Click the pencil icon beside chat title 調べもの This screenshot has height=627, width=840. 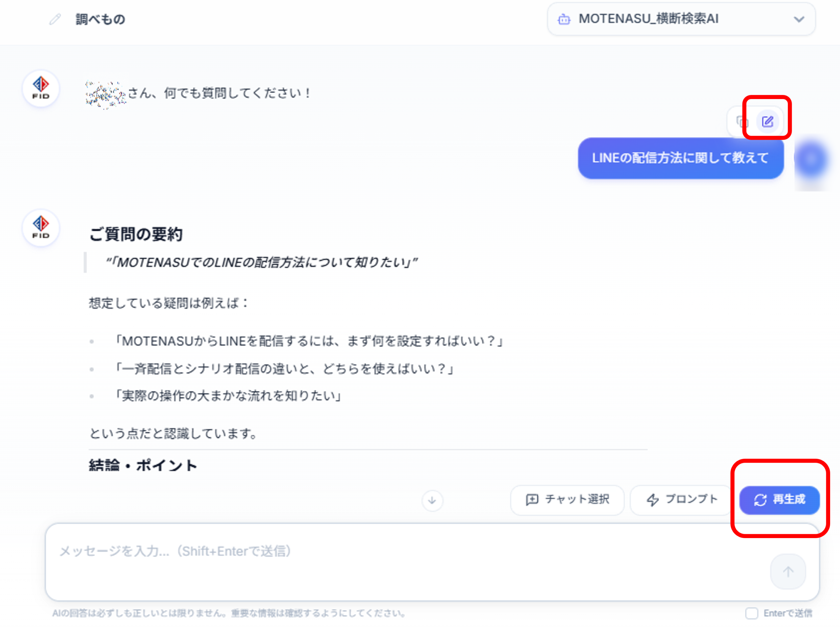[55, 19]
